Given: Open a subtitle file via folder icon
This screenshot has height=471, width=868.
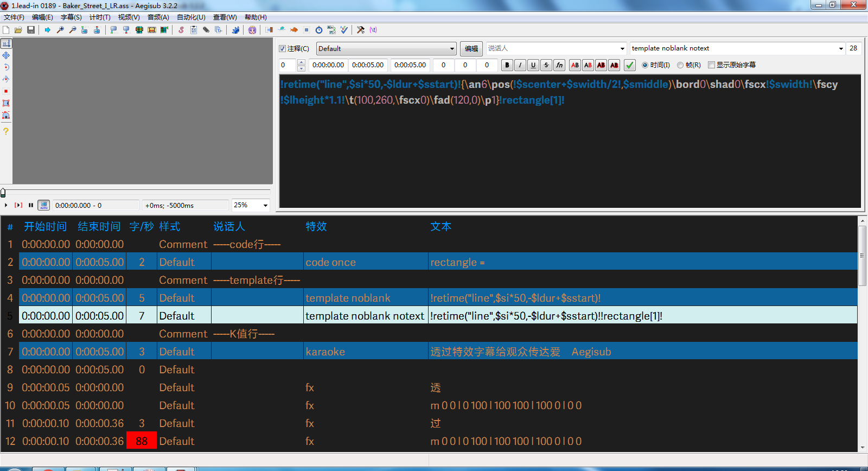Looking at the screenshot, I should 18,30.
